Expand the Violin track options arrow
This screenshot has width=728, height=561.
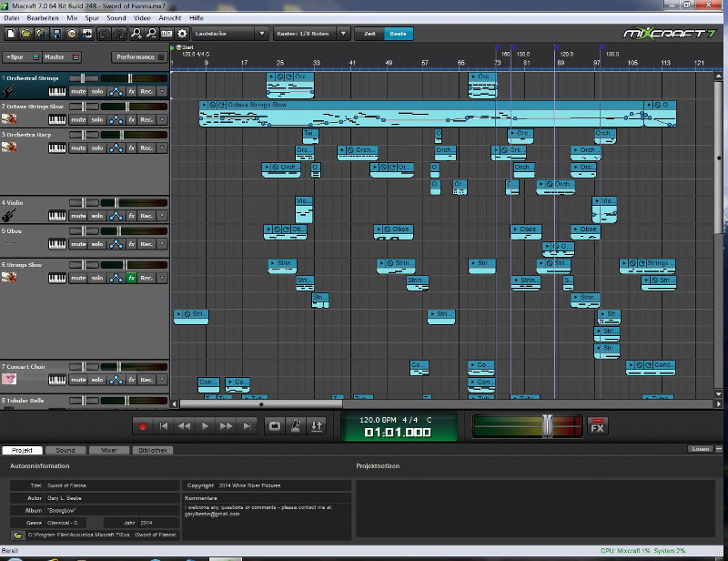pyautogui.click(x=162, y=216)
